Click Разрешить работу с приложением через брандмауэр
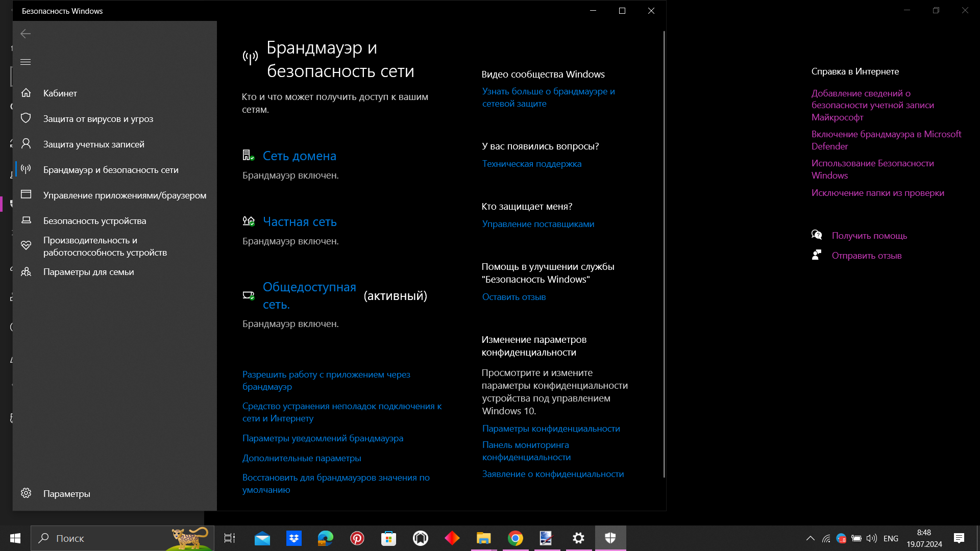 [x=326, y=380]
